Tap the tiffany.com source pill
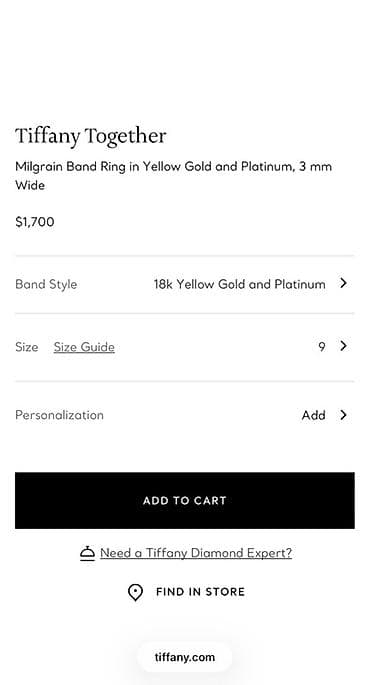The width and height of the screenshot is (370, 685). pos(185,657)
